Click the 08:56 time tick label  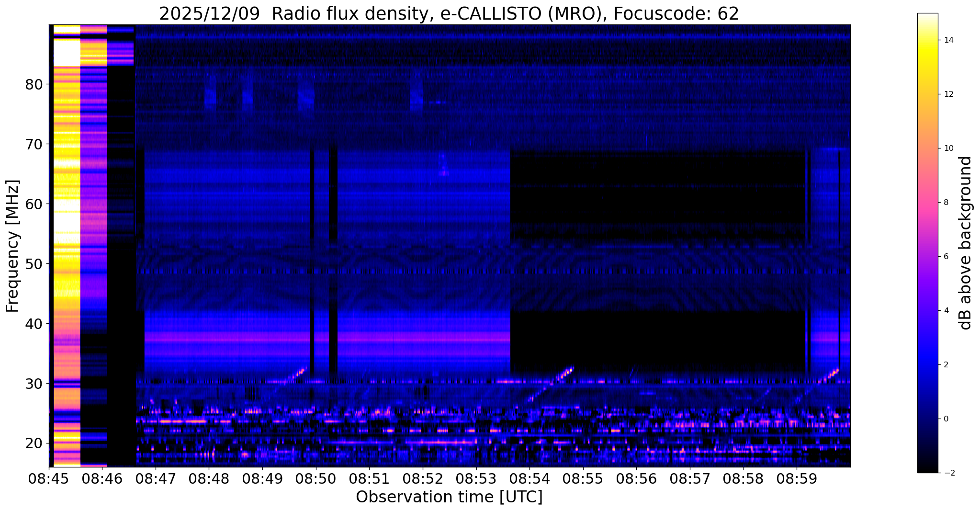point(636,478)
